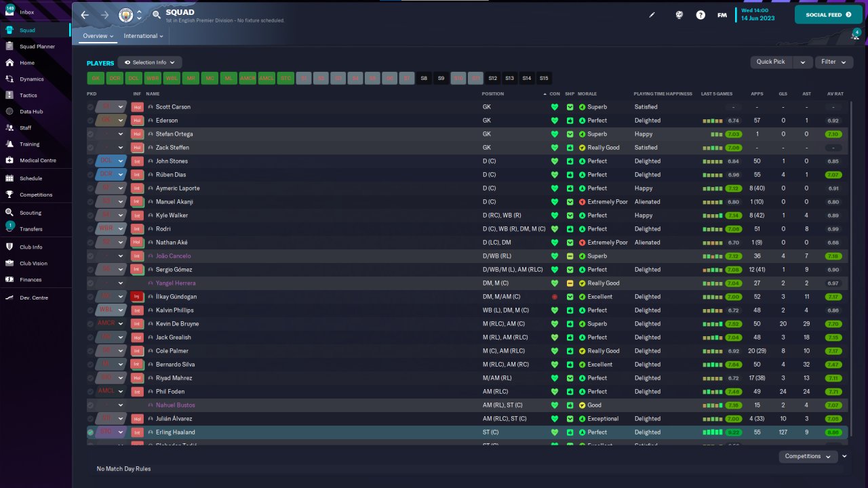
Task: Open position dropdown for Ederson
Action: [x=121, y=121]
